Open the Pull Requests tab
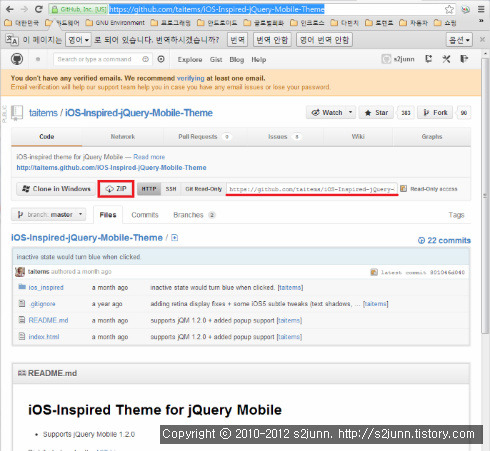This screenshot has height=451, width=490. pos(205,137)
